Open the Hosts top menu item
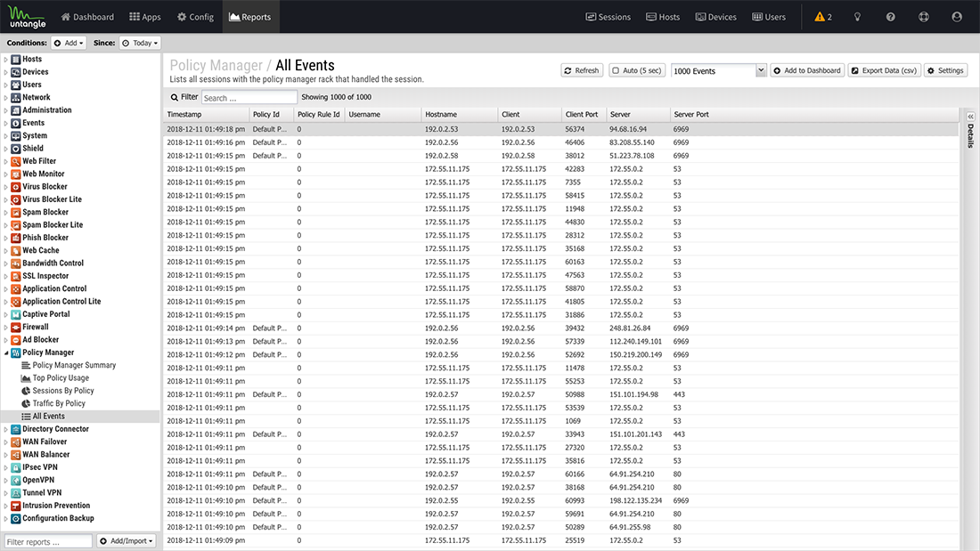This screenshot has width=980, height=551. pos(663,17)
